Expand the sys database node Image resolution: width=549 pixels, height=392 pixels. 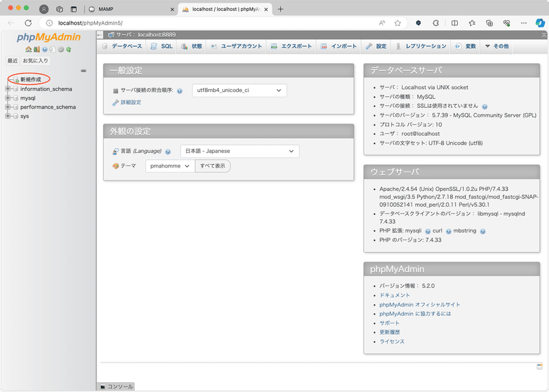pos(8,116)
